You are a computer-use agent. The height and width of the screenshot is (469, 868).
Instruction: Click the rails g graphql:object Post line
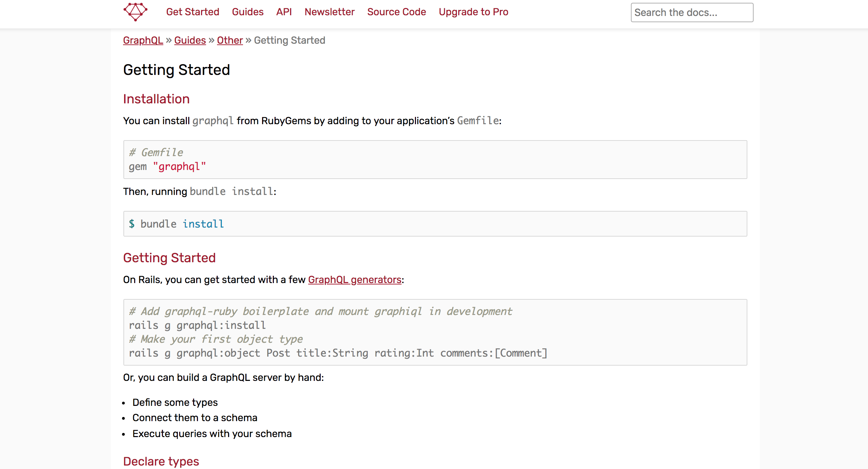click(338, 353)
